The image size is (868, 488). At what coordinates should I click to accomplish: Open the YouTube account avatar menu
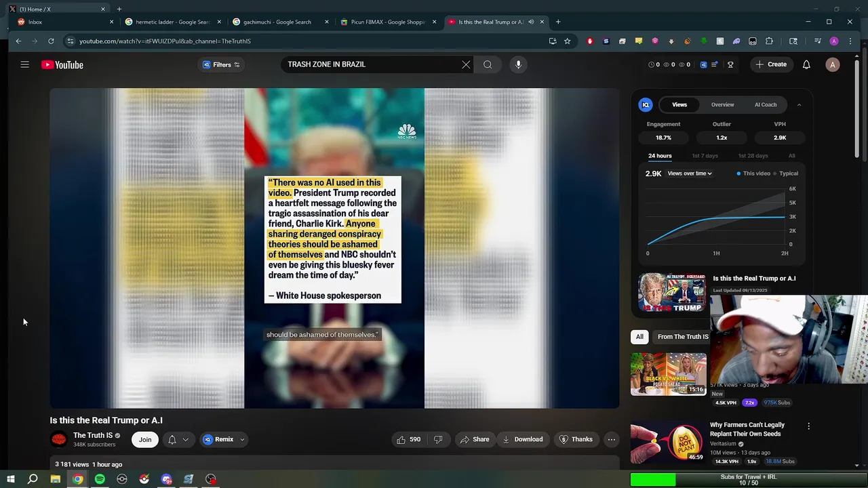[x=833, y=64]
